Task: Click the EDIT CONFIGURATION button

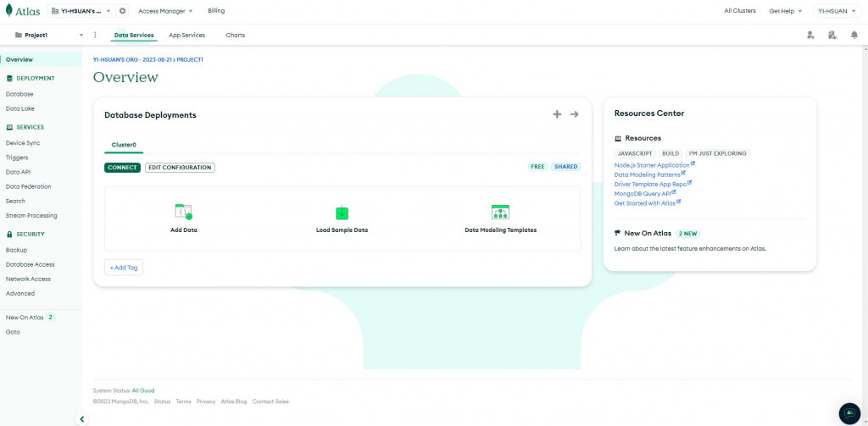Action: 180,167
